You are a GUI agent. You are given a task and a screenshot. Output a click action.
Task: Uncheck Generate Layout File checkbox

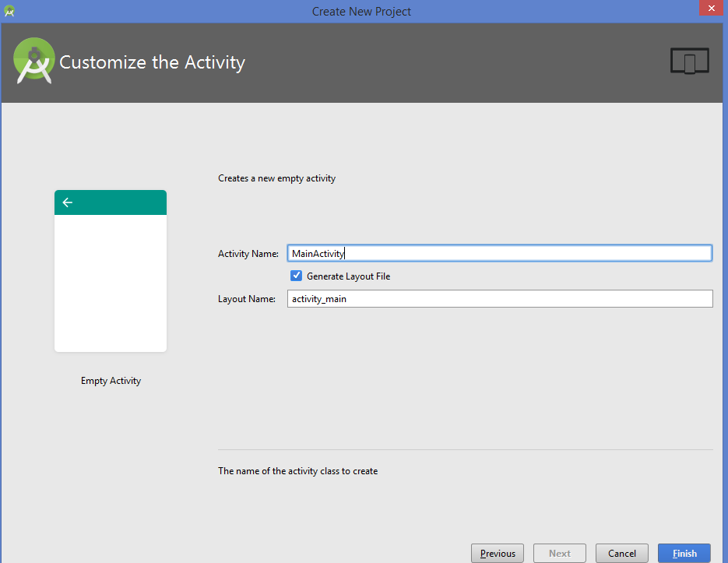(296, 276)
